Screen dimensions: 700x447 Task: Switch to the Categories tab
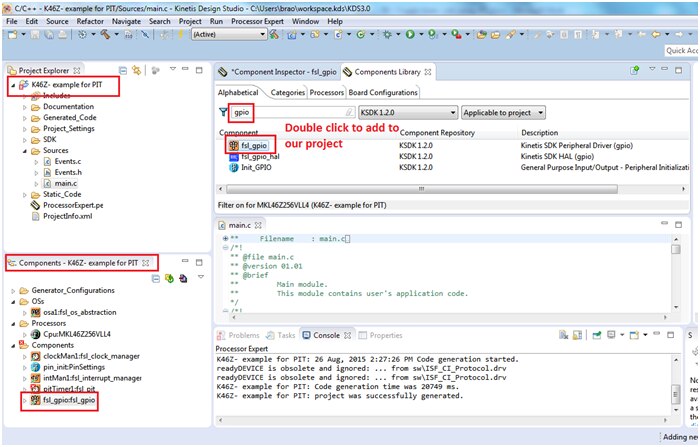(x=288, y=93)
